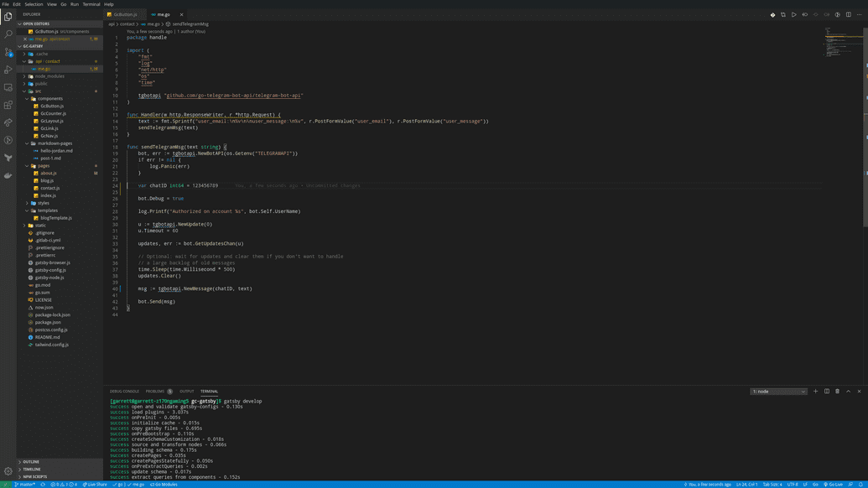Click Live Share in status bar
868x488 pixels.
95,484
